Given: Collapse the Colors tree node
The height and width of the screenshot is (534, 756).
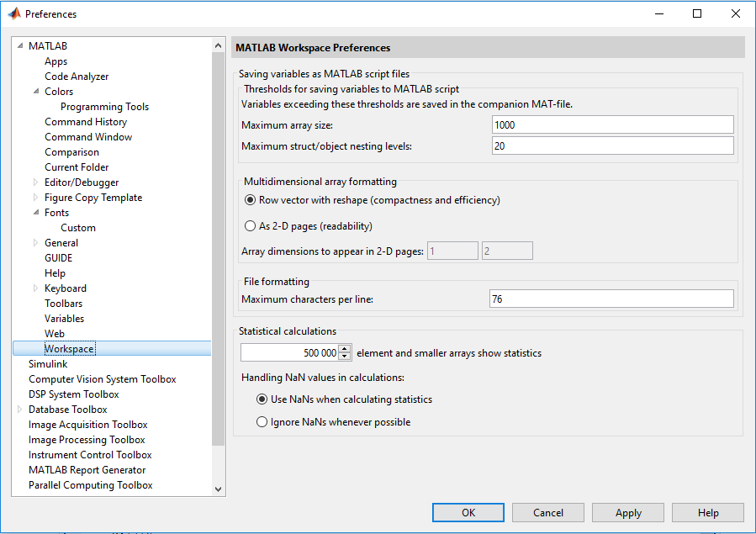Looking at the screenshot, I should 36,91.
